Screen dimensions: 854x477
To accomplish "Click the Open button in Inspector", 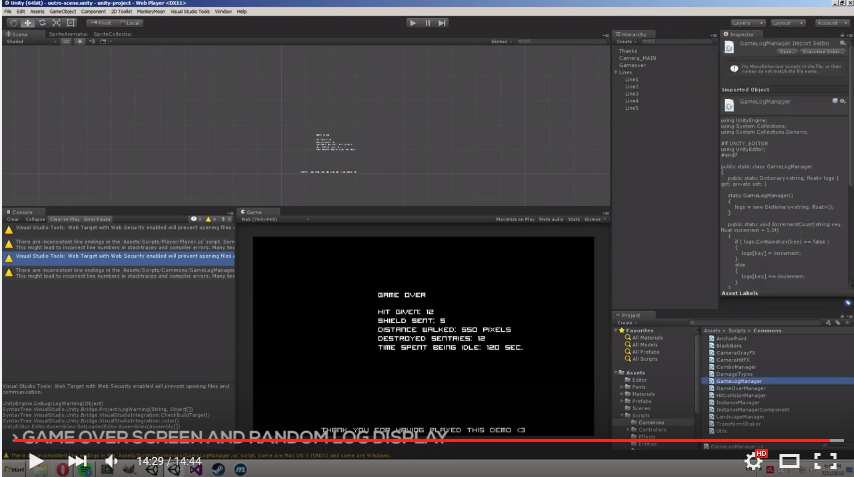I will coord(786,52).
